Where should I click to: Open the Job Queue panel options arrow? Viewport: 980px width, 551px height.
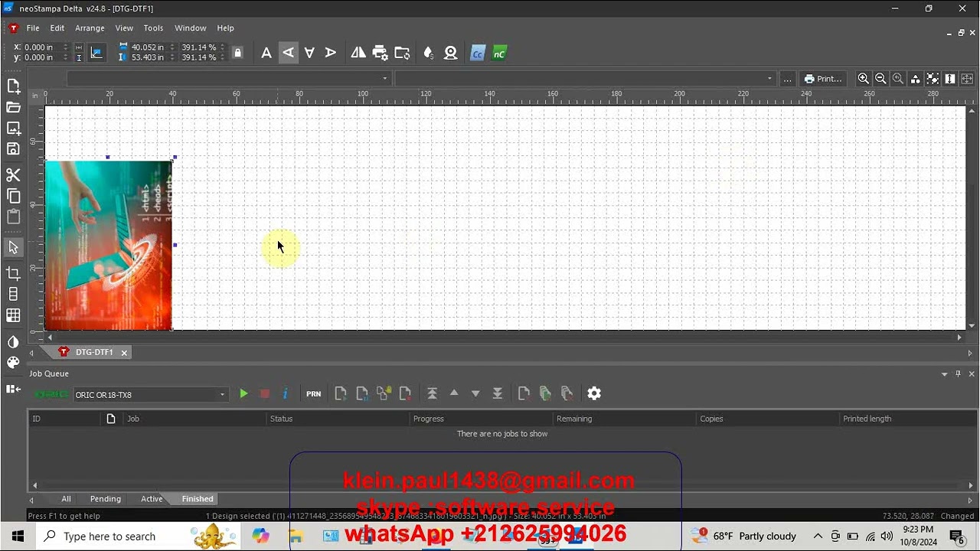pos(944,374)
